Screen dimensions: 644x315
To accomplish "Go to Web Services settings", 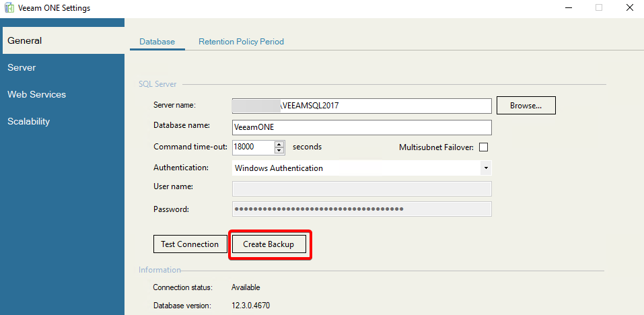I will (x=37, y=94).
